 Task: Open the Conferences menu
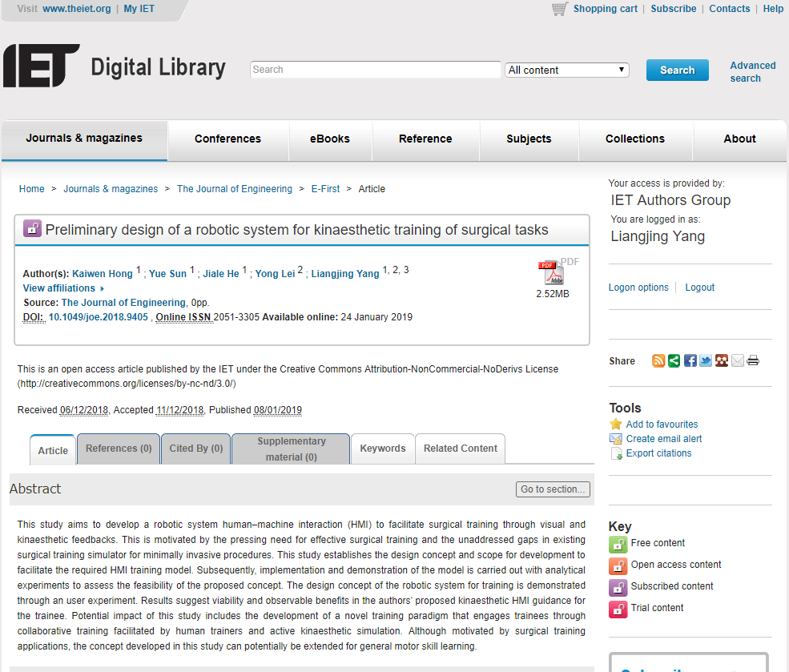pos(227,139)
